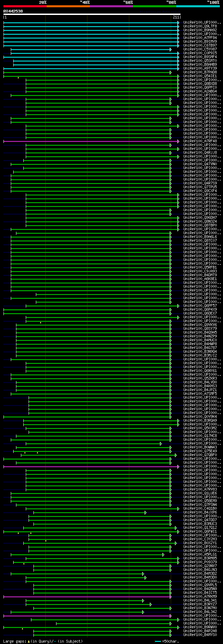This screenshot has height=644, width=223.
Task: Select UniRef100_Q6P4X9 hit
Action: click(x=200, y=310)
